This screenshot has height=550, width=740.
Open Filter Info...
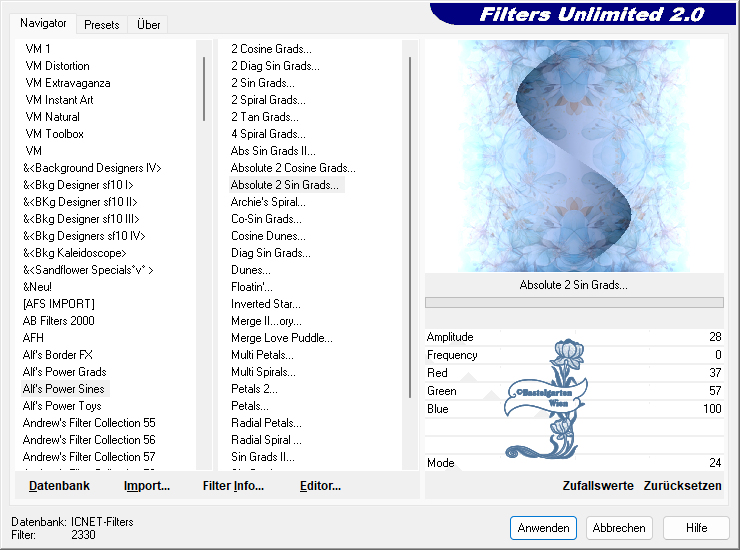(233, 486)
